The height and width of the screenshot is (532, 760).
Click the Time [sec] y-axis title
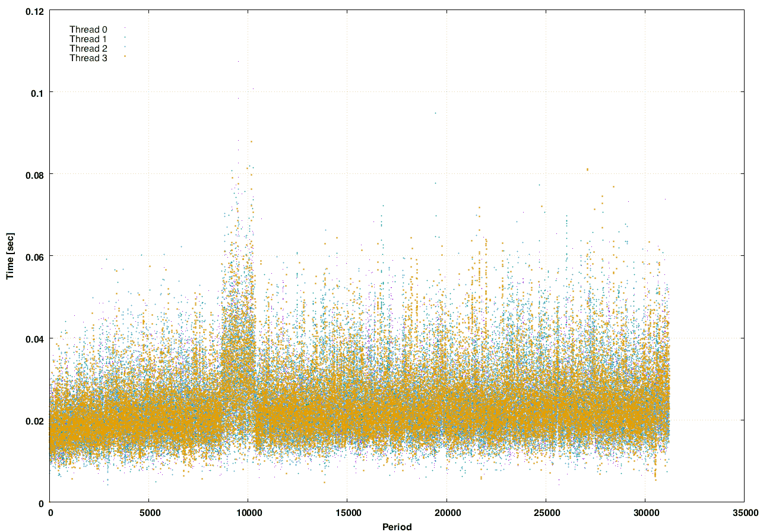coord(10,256)
